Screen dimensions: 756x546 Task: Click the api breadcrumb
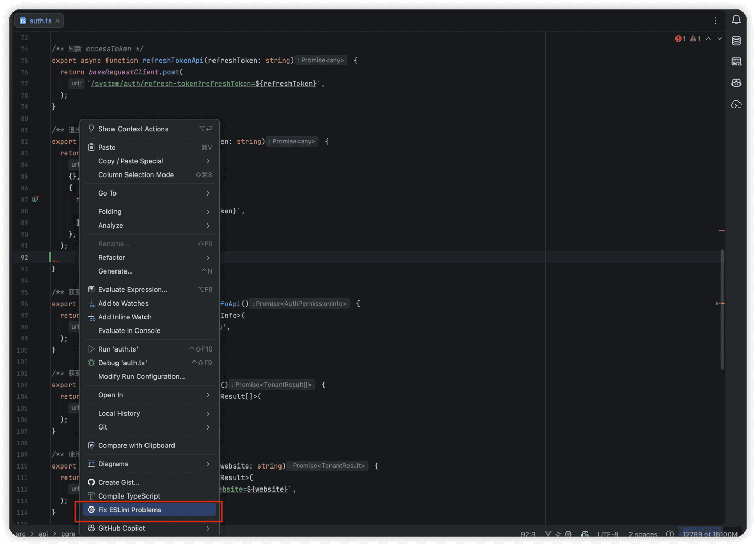coord(43,534)
